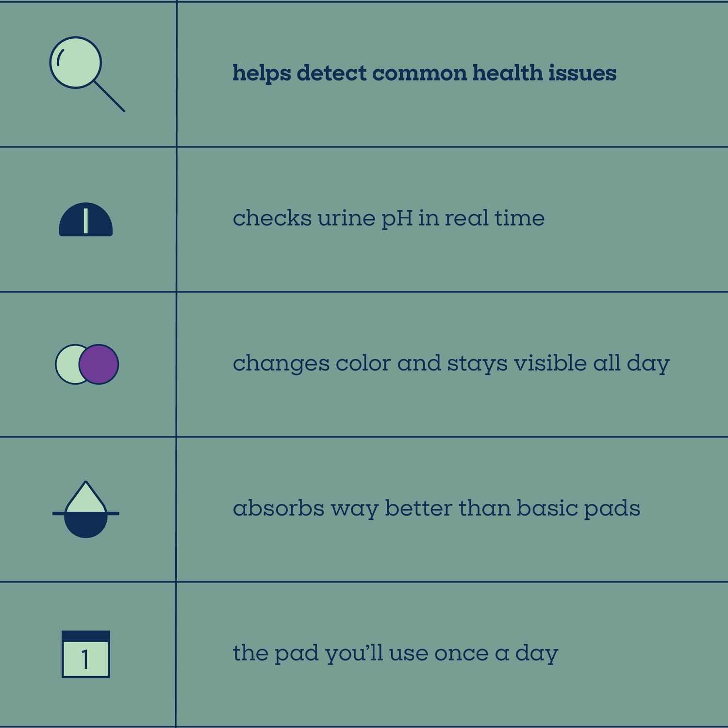Click "absorbs way better than basic pads"

(436, 508)
